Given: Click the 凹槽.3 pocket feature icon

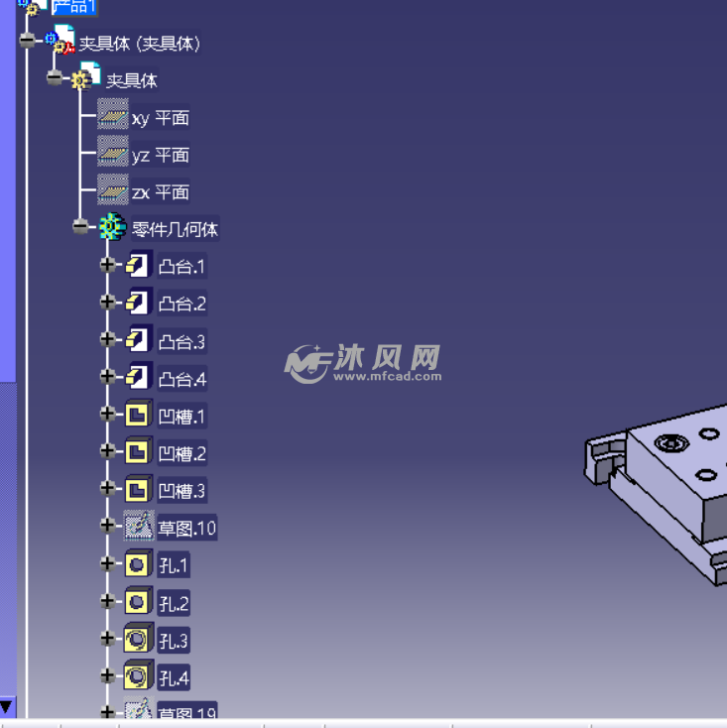Looking at the screenshot, I should 138,488.
